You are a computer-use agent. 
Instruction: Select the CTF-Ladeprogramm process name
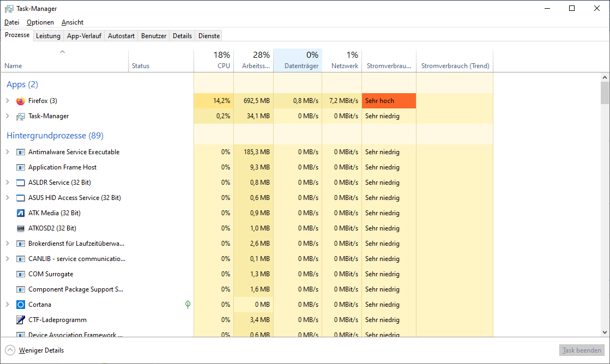click(x=58, y=320)
